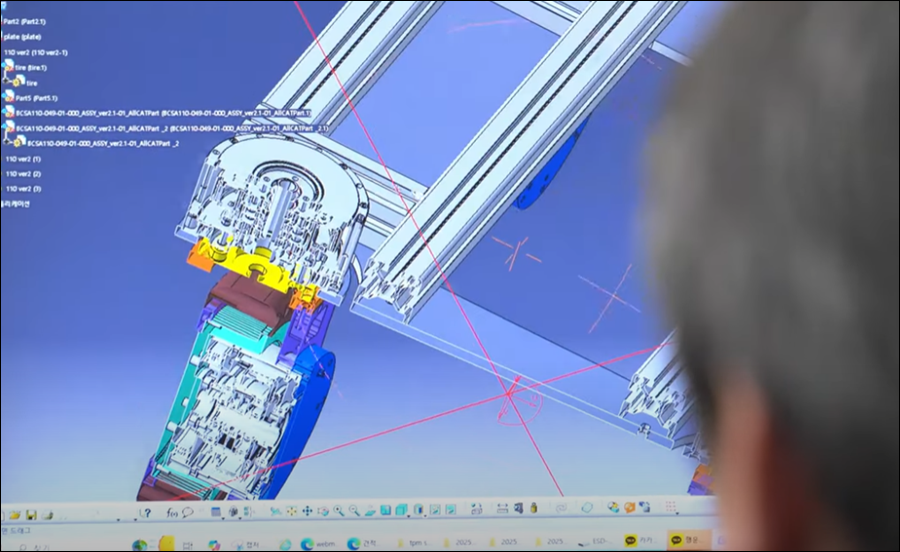
Task: Click the speech-bubble comment icon
Action: tap(188, 512)
